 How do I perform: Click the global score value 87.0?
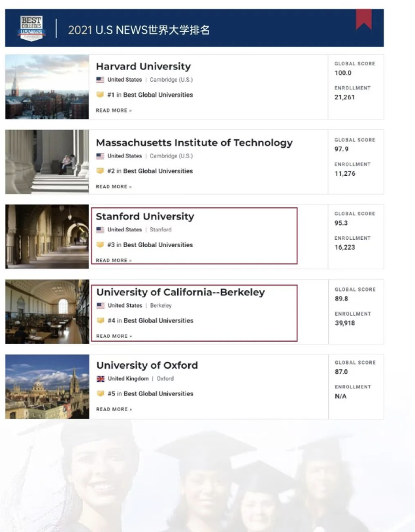point(341,372)
